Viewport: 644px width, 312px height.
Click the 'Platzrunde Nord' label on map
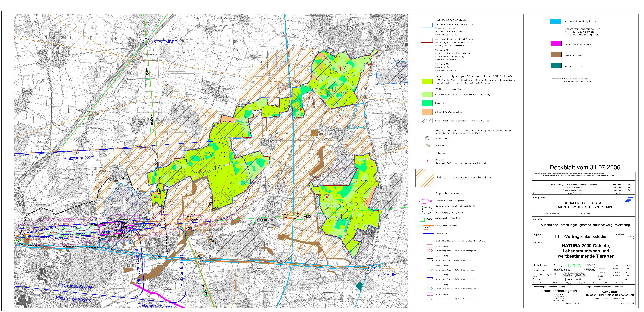pos(79,158)
